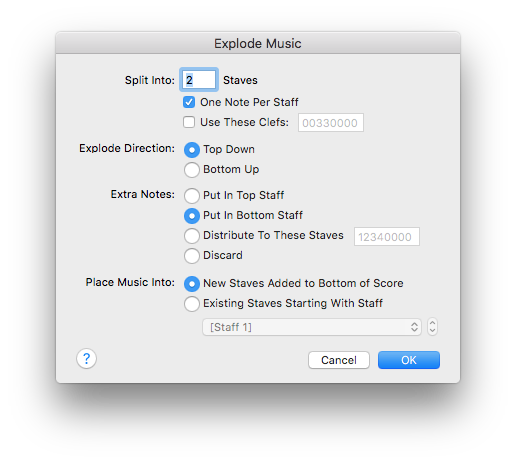516x463 pixels.
Task: Click the clefs code field 00330000
Action: click(331, 123)
